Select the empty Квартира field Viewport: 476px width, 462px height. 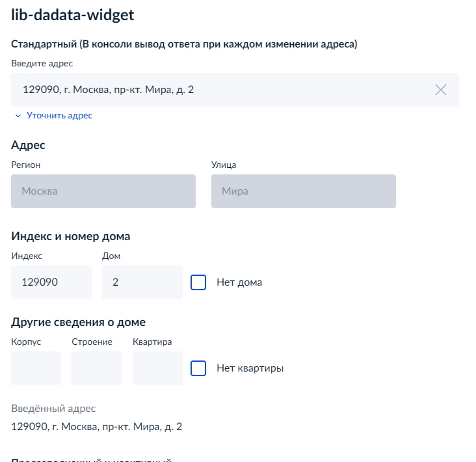point(157,368)
